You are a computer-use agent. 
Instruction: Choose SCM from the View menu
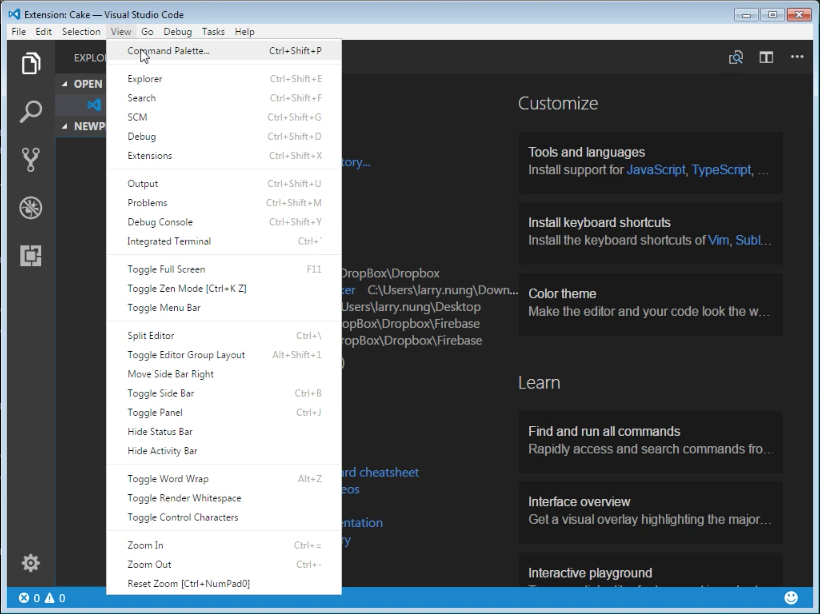point(224,117)
